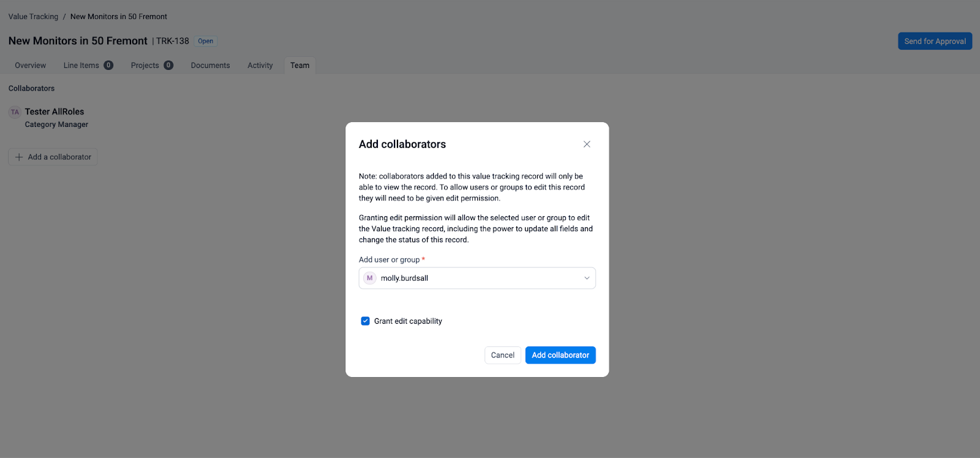Click Send for Approval button
Screen dimensions: 980x458
[x=935, y=41]
